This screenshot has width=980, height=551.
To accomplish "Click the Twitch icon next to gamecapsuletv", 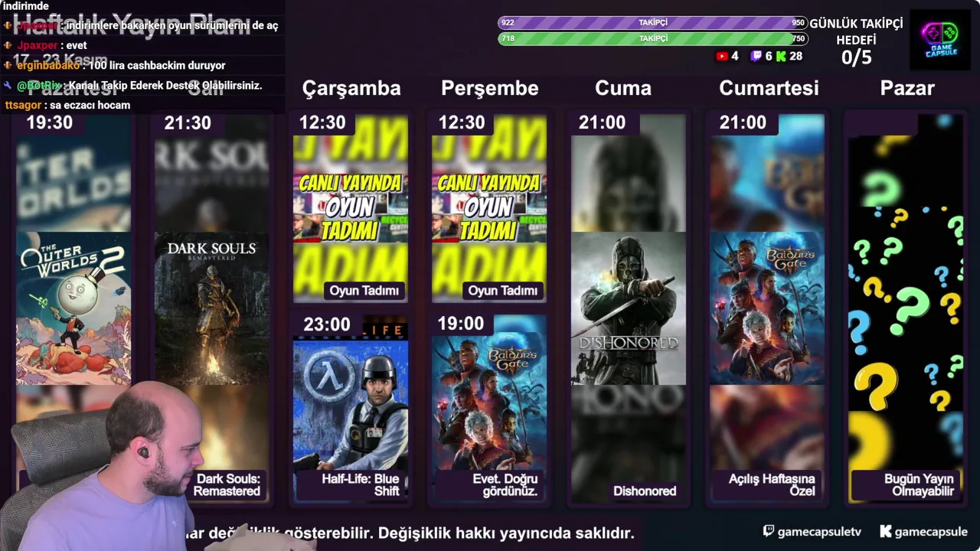I will [769, 531].
